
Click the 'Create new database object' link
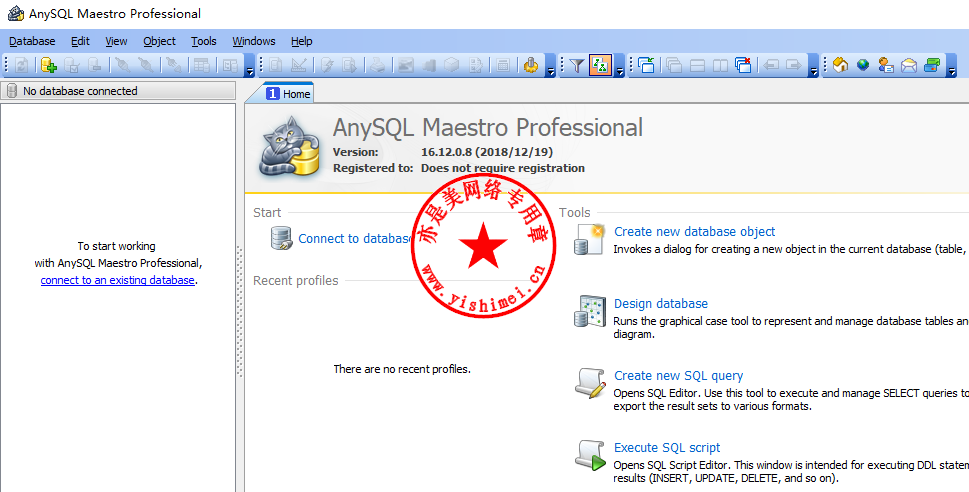click(695, 232)
